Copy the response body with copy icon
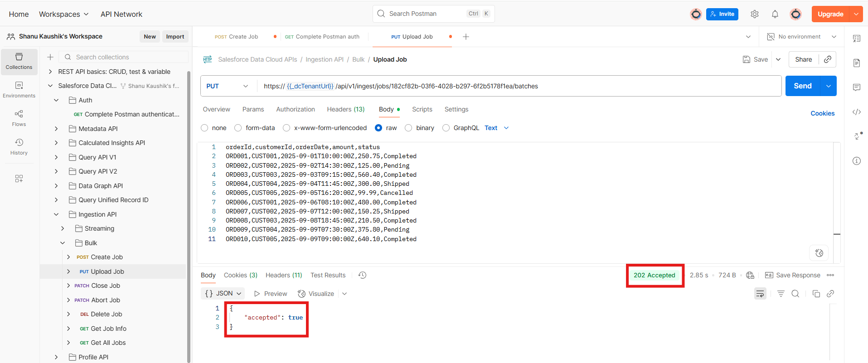 tap(816, 294)
